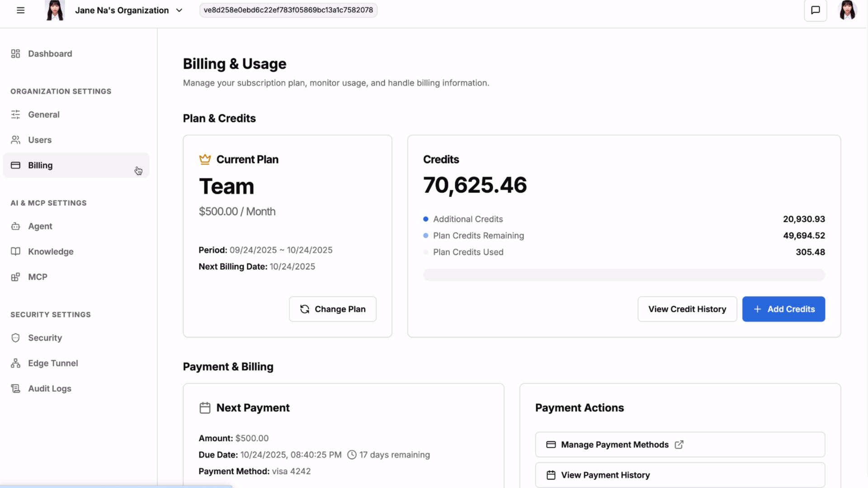This screenshot has height=488, width=868.
Task: Click the Agent robot icon in sidebar
Action: coord(15,226)
